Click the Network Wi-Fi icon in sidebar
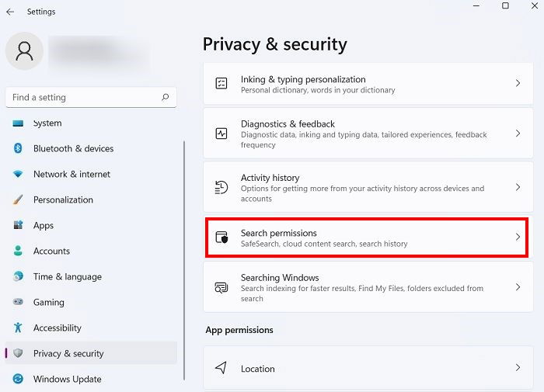Image resolution: width=544 pixels, height=392 pixels. (x=18, y=174)
